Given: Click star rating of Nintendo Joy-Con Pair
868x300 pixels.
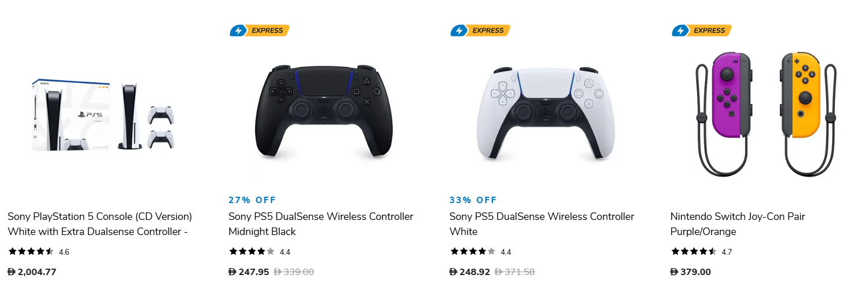Looking at the screenshot, I should [x=694, y=252].
